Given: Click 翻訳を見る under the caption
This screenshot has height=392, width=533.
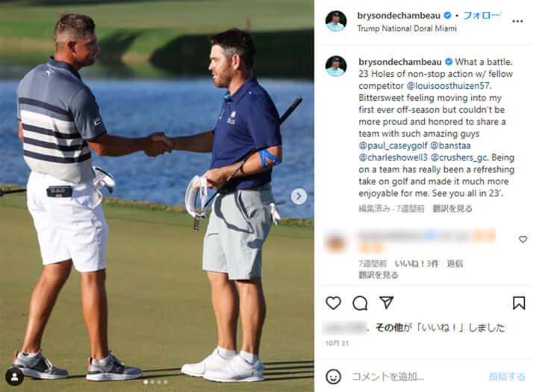Looking at the screenshot, I should click(452, 208).
